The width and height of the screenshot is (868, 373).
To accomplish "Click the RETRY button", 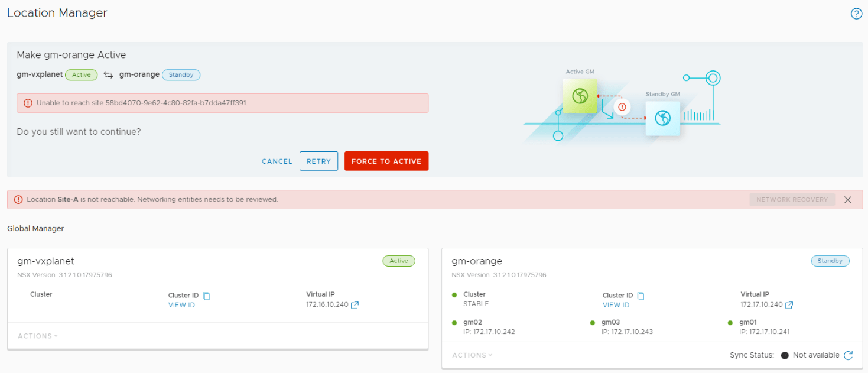I will 319,161.
